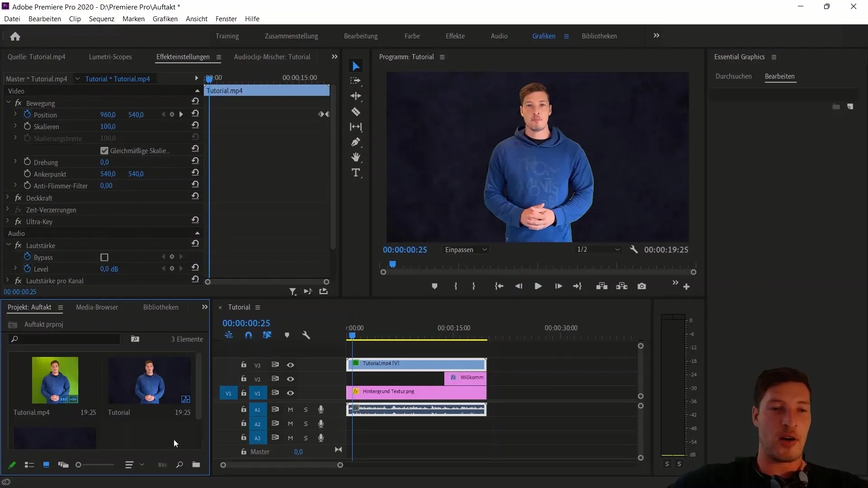Screen dimensions: 868x488
Task: Click the Project panel search field
Action: 65,339
